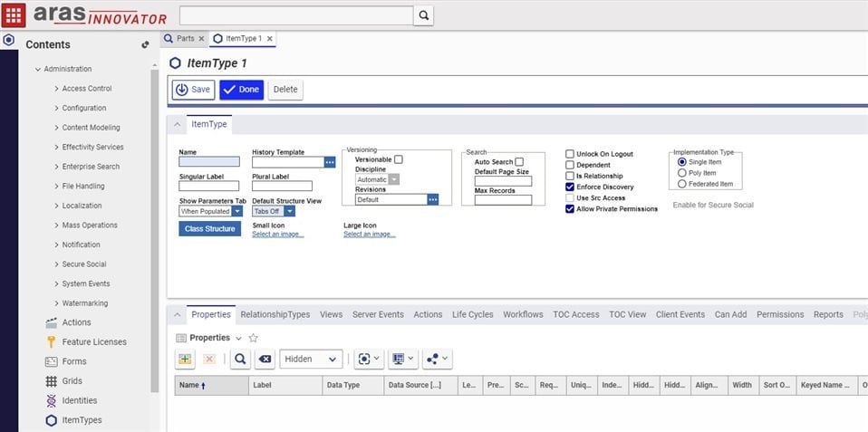Open the share/structure icon dropdown in grid toolbar
The image size is (868, 432).
[x=437, y=360]
